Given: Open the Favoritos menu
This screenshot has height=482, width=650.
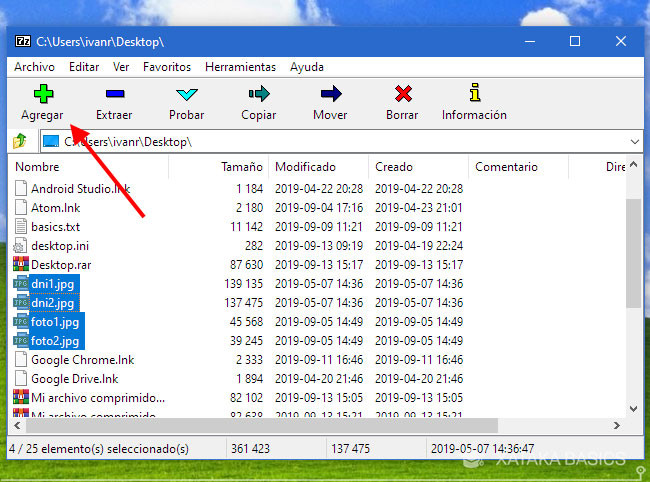Looking at the screenshot, I should (x=167, y=67).
